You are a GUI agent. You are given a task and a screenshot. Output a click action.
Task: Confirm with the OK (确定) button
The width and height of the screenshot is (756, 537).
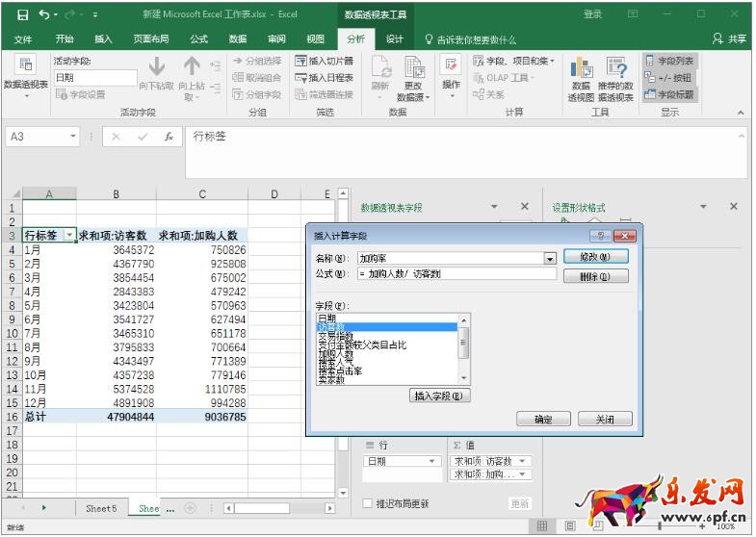click(543, 419)
